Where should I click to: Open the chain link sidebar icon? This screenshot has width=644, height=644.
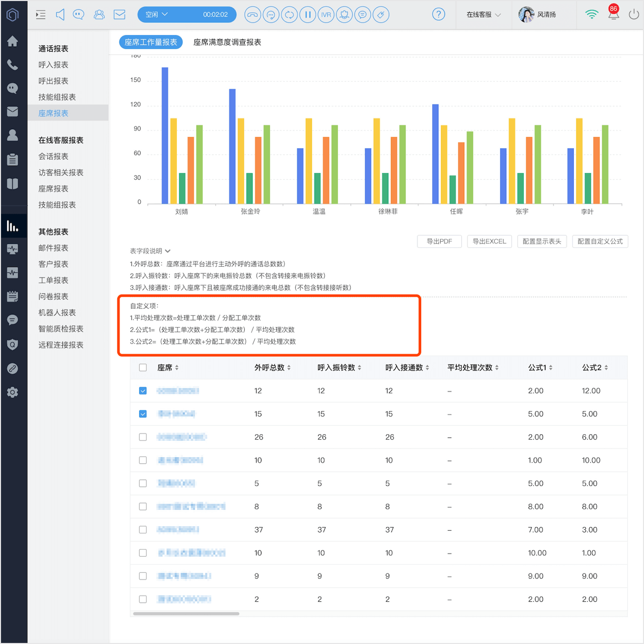pyautogui.click(x=13, y=368)
